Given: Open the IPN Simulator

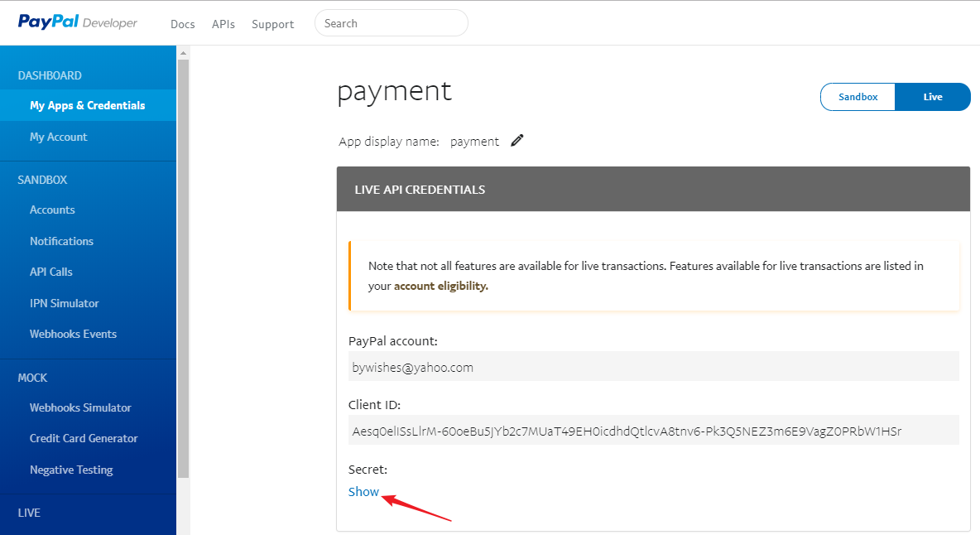Looking at the screenshot, I should tap(65, 303).
